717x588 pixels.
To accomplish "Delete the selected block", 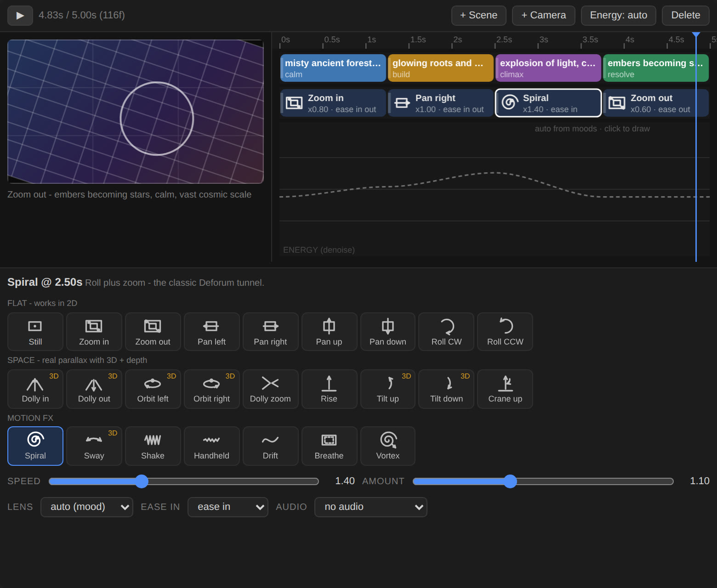I will click(685, 15).
